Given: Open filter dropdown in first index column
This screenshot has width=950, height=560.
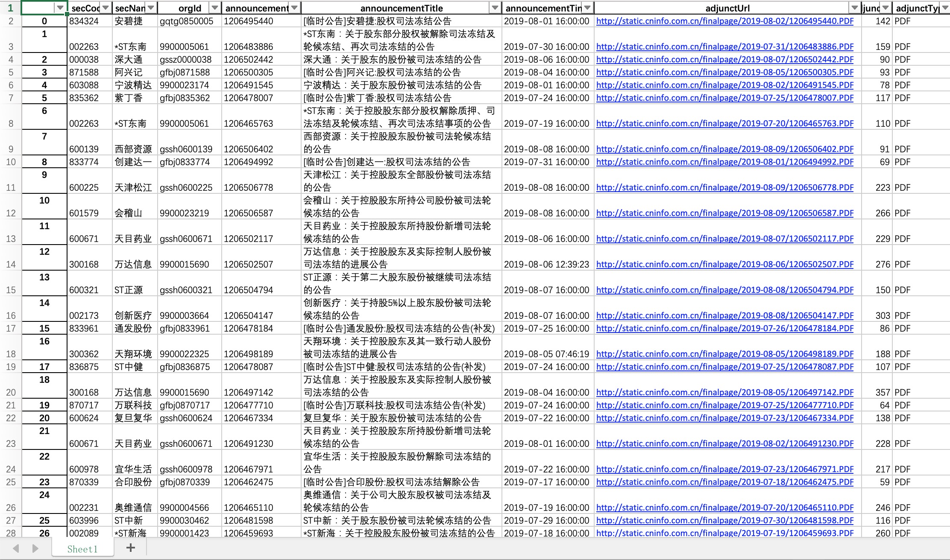Looking at the screenshot, I should [x=60, y=8].
